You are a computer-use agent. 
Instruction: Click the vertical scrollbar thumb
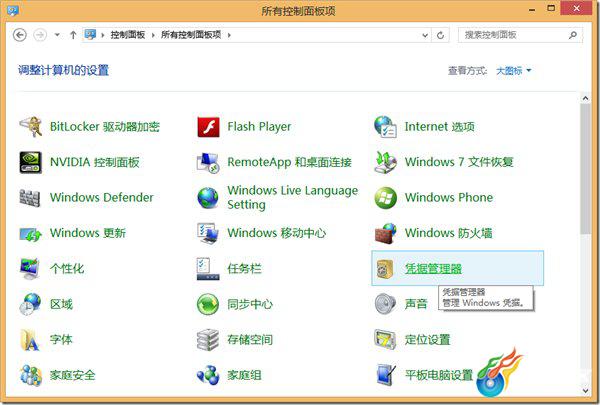coord(585,168)
